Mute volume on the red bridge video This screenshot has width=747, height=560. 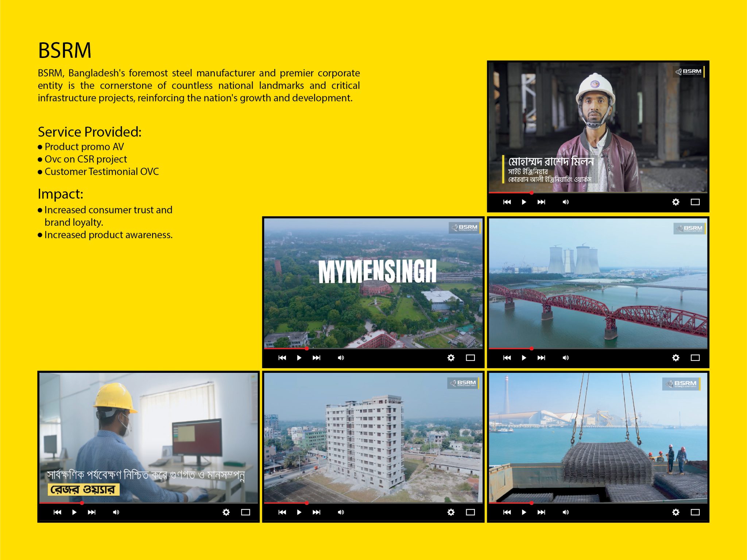point(566,358)
